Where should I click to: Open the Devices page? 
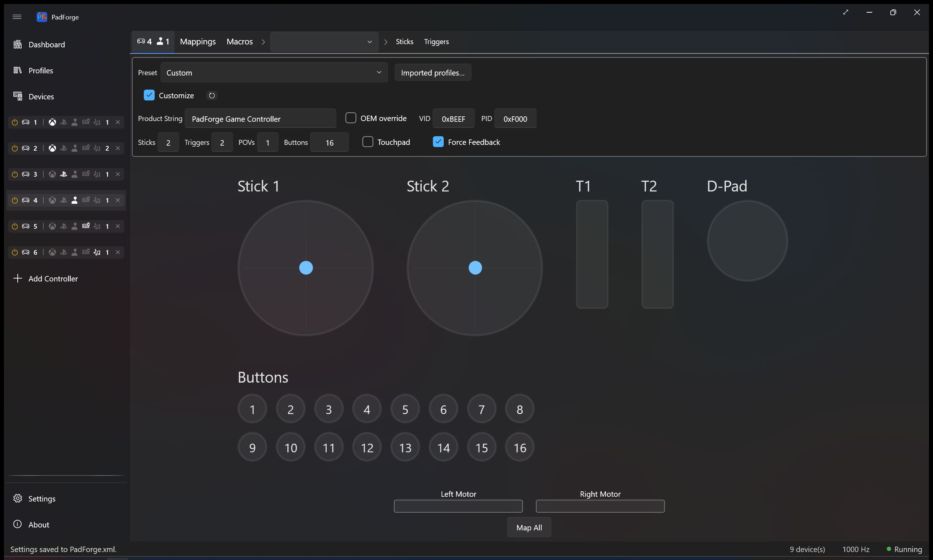(x=66, y=96)
